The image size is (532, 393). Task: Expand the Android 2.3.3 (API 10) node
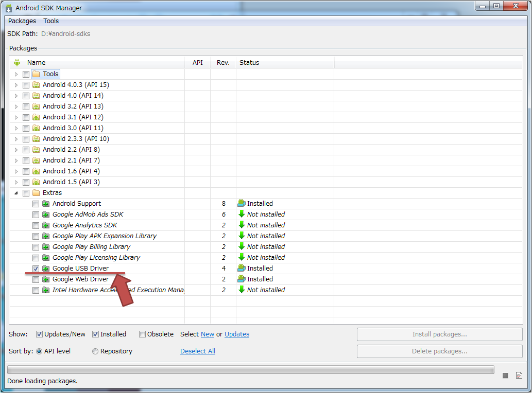pyautogui.click(x=16, y=139)
